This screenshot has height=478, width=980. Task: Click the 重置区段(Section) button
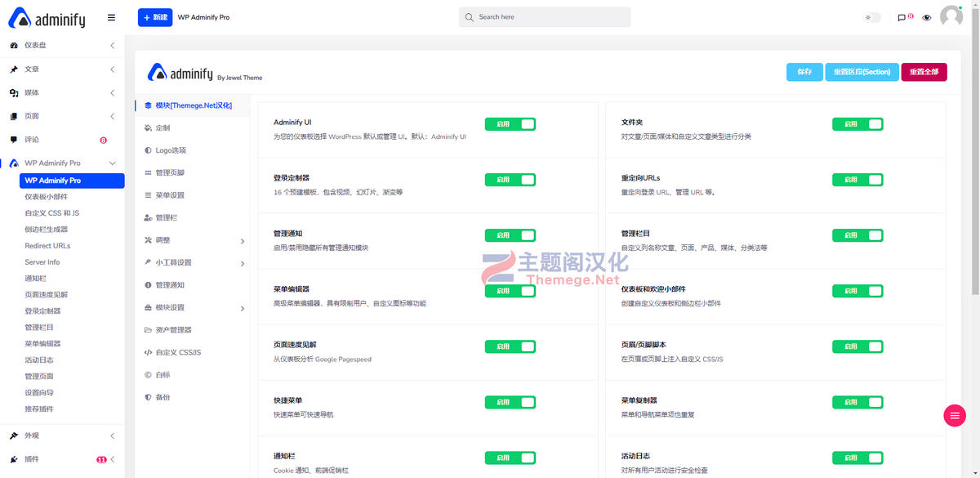click(x=862, y=72)
